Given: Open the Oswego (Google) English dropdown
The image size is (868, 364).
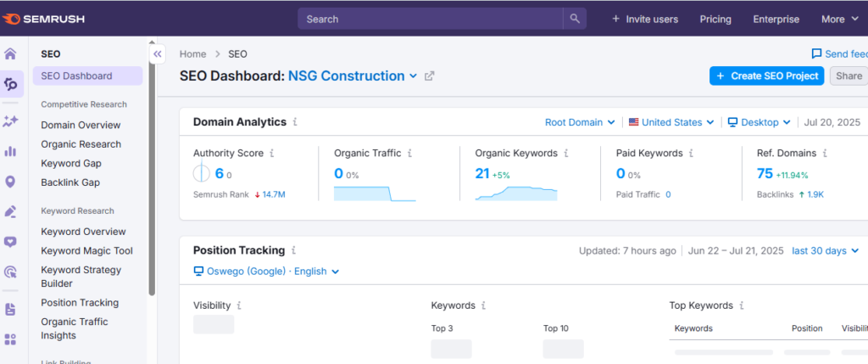Looking at the screenshot, I should (266, 272).
